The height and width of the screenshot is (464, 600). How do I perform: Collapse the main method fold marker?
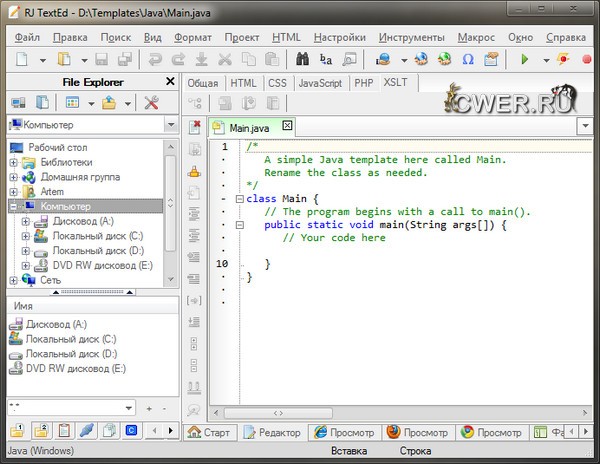click(239, 225)
